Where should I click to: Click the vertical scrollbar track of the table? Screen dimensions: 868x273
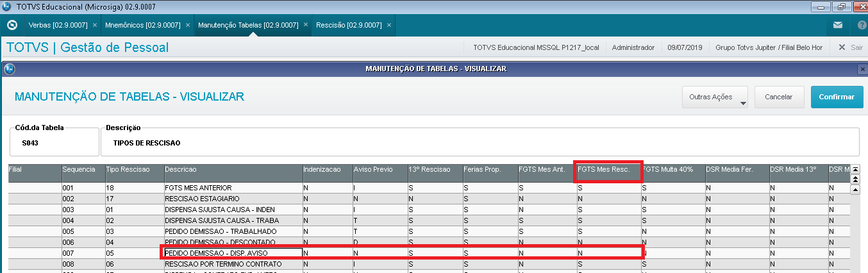(x=855, y=234)
